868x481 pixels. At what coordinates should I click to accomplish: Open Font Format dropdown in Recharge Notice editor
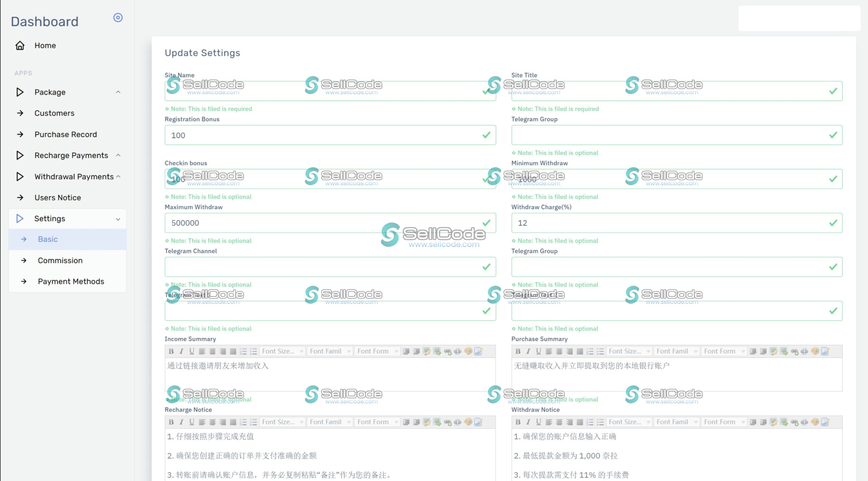coord(377,422)
